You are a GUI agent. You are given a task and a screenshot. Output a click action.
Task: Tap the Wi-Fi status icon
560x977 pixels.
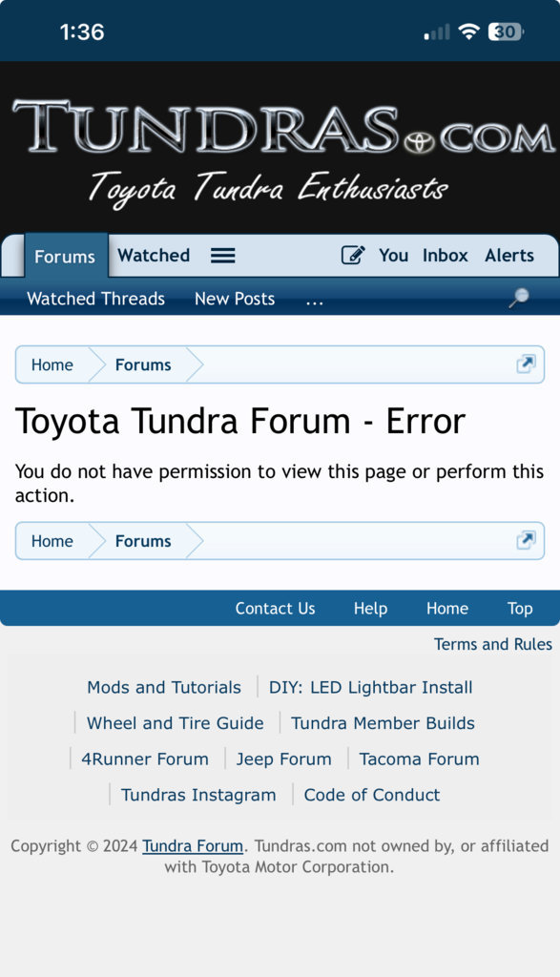[x=468, y=31]
